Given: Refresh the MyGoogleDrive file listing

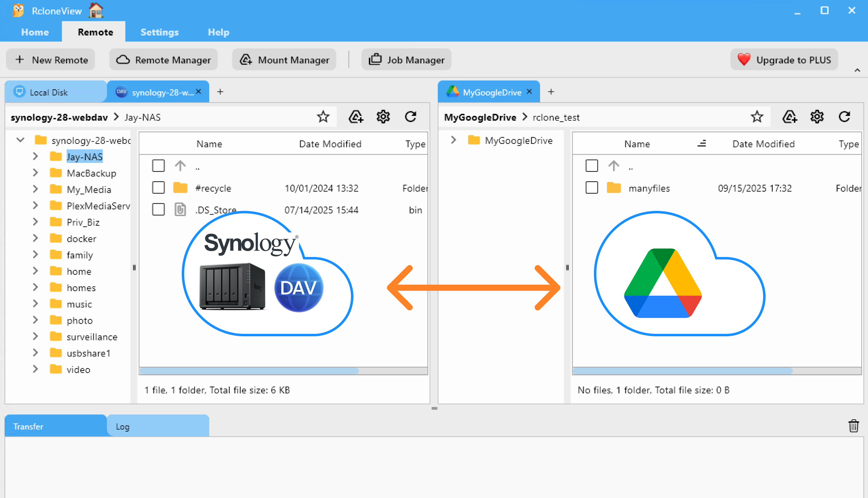Looking at the screenshot, I should (844, 117).
